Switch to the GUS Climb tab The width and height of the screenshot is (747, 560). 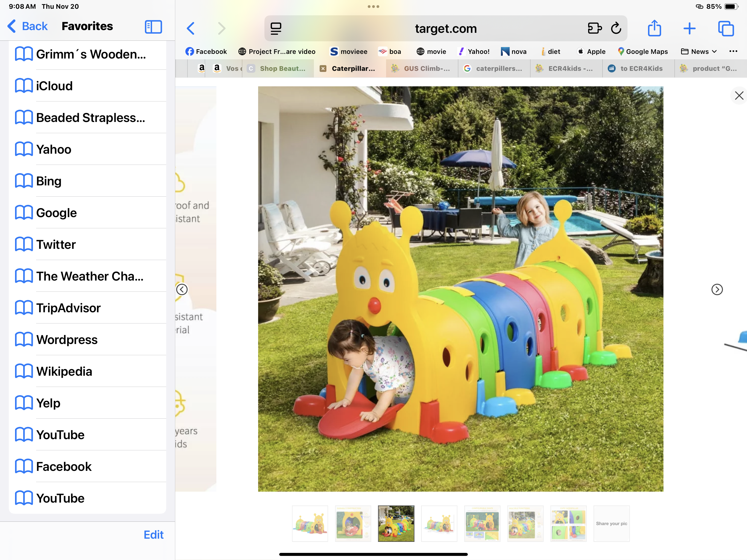click(x=422, y=69)
